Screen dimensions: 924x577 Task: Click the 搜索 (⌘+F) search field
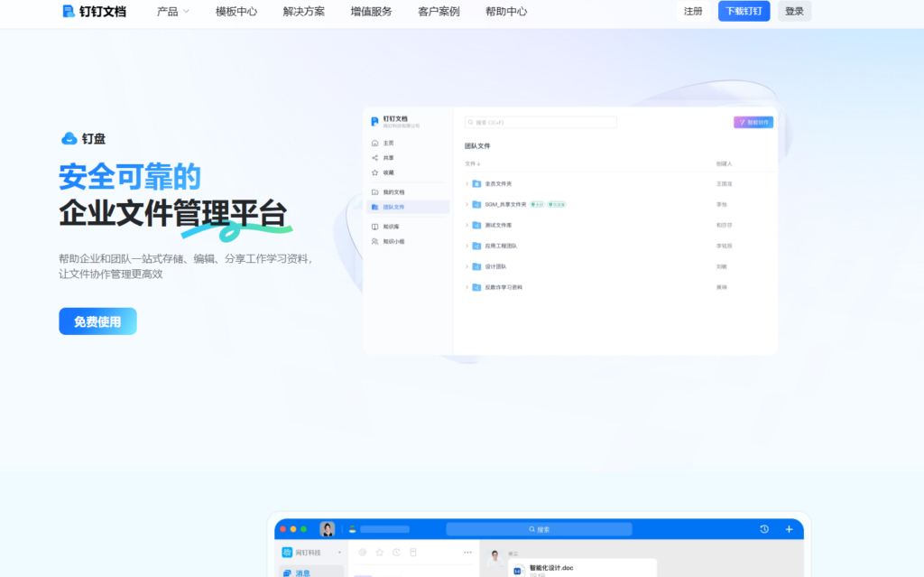(540, 121)
